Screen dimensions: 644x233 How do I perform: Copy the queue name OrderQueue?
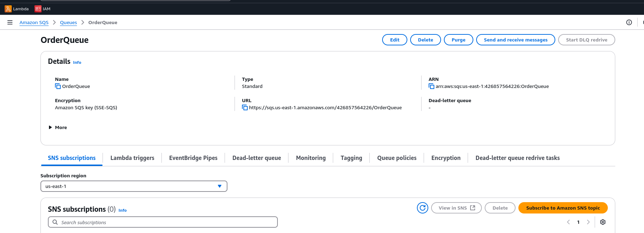click(58, 86)
